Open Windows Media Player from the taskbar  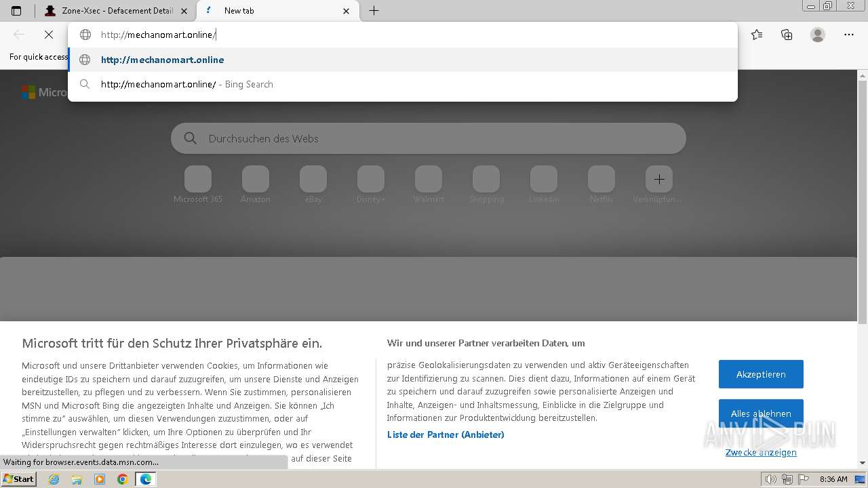tap(100, 479)
